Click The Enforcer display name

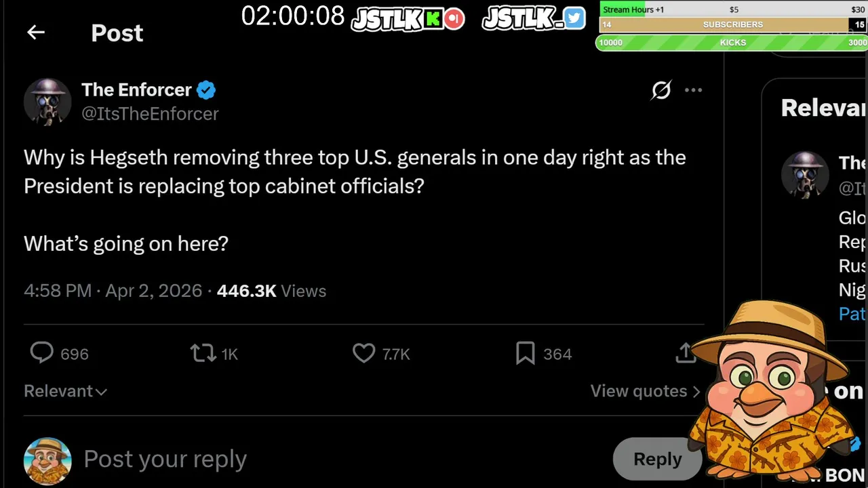[x=136, y=89]
